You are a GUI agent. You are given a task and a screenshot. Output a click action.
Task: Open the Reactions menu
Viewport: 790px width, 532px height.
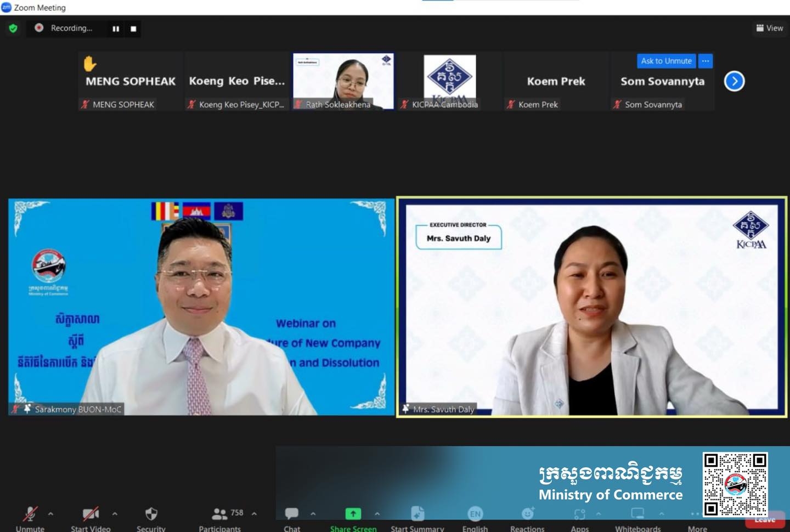coord(527,514)
